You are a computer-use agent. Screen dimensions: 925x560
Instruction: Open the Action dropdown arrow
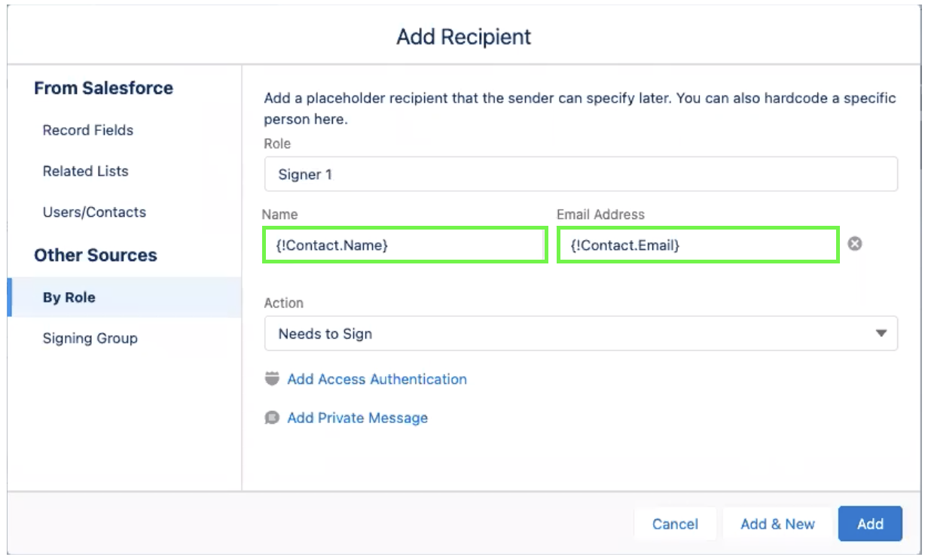point(881,333)
